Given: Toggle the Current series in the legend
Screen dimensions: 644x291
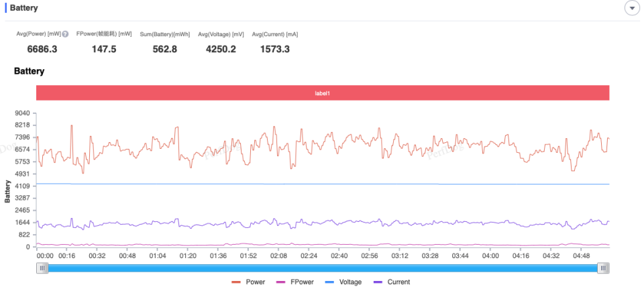Looking at the screenshot, I should pos(391,282).
